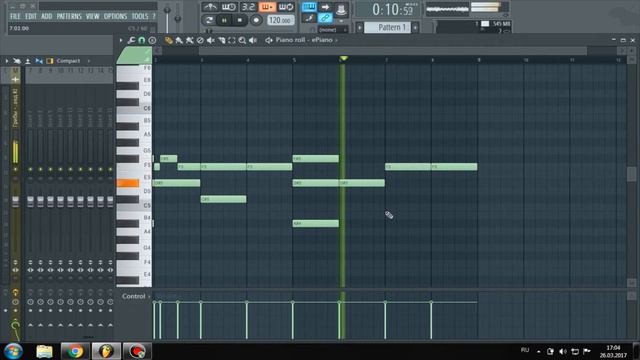Viewport: 640px width, 360px height.
Task: Open the ADD menu
Action: (47, 16)
